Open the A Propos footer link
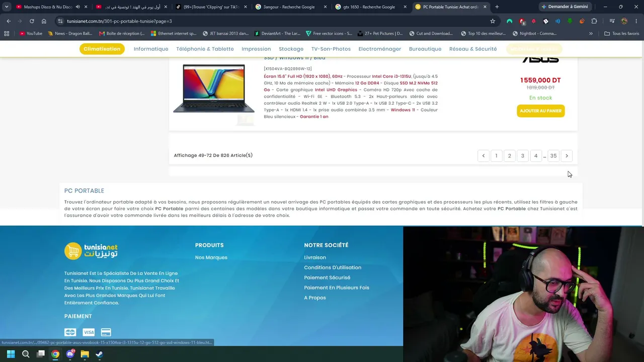This screenshot has width=644, height=362. tap(315, 298)
